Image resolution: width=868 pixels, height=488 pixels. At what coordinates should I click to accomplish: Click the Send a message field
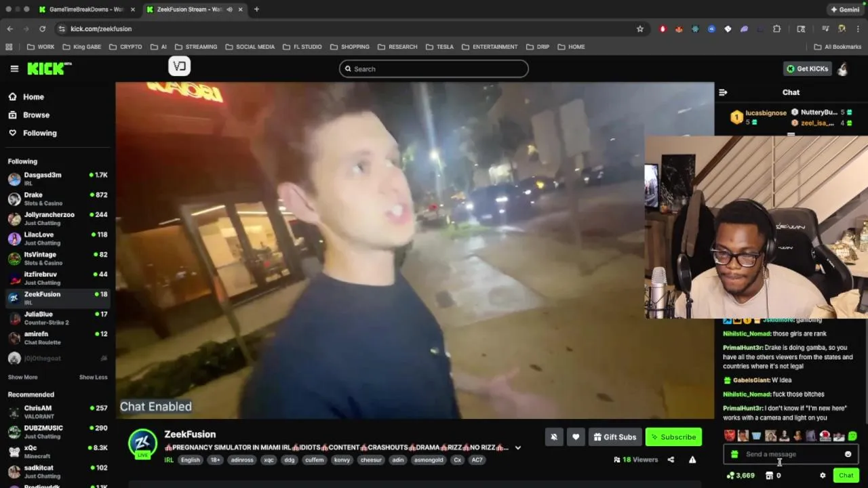pos(791,454)
